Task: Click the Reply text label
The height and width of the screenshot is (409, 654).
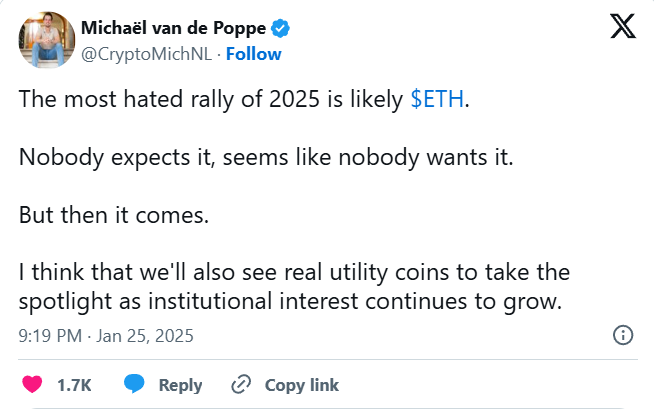Action: click(x=180, y=385)
